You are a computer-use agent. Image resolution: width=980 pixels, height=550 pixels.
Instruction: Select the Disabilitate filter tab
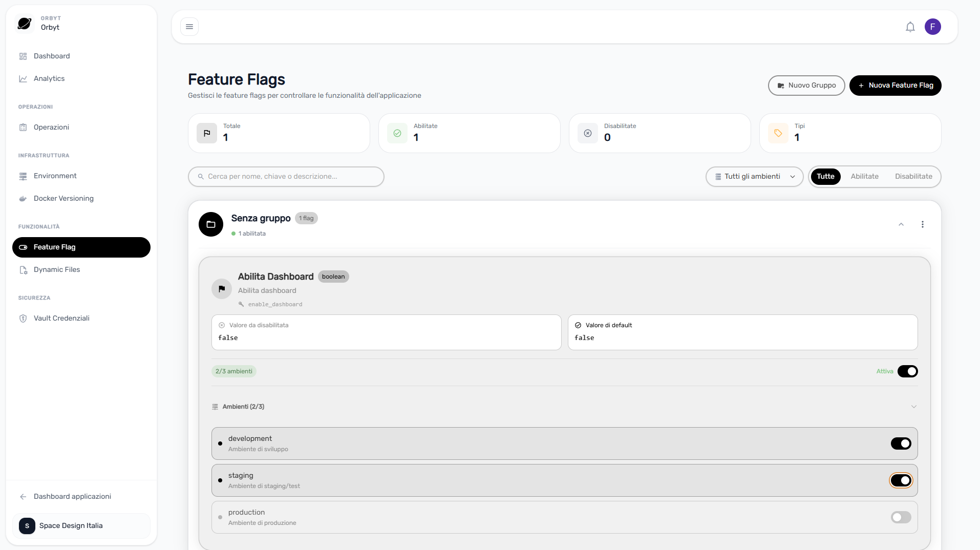(x=913, y=177)
